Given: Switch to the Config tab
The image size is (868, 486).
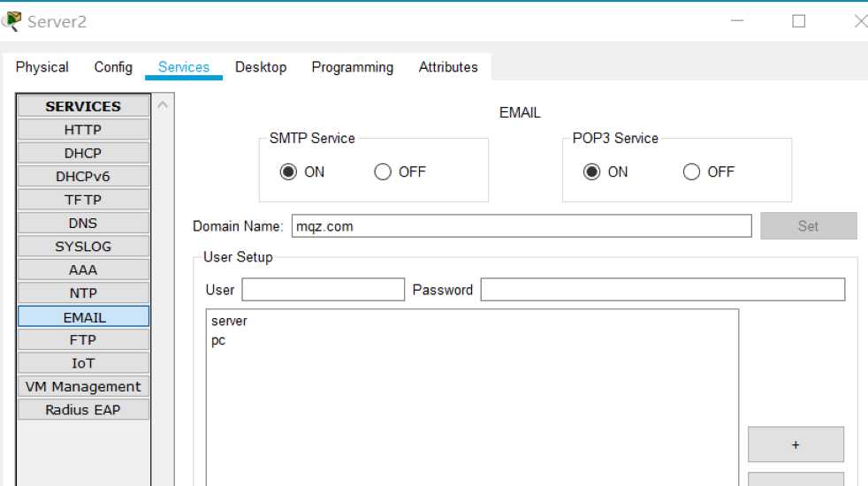Looking at the screenshot, I should coord(113,67).
